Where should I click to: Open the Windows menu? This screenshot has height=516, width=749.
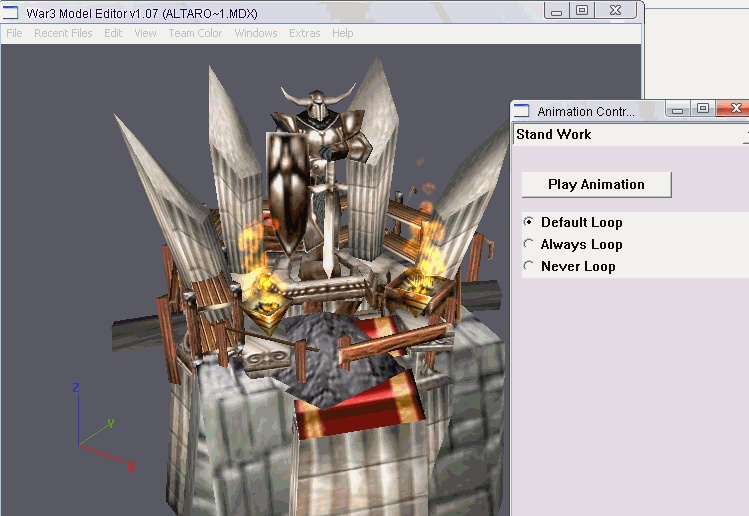click(256, 33)
